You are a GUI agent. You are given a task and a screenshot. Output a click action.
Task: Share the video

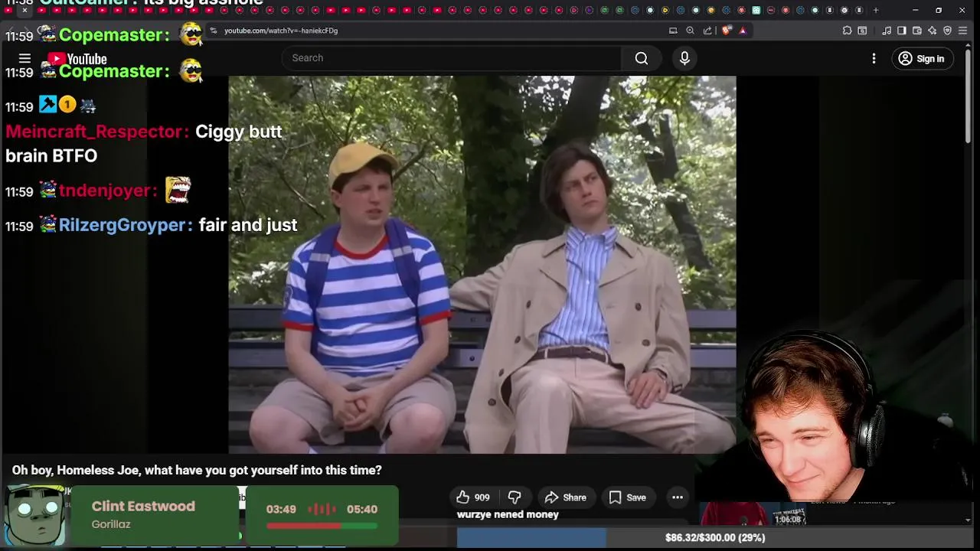pyautogui.click(x=565, y=497)
